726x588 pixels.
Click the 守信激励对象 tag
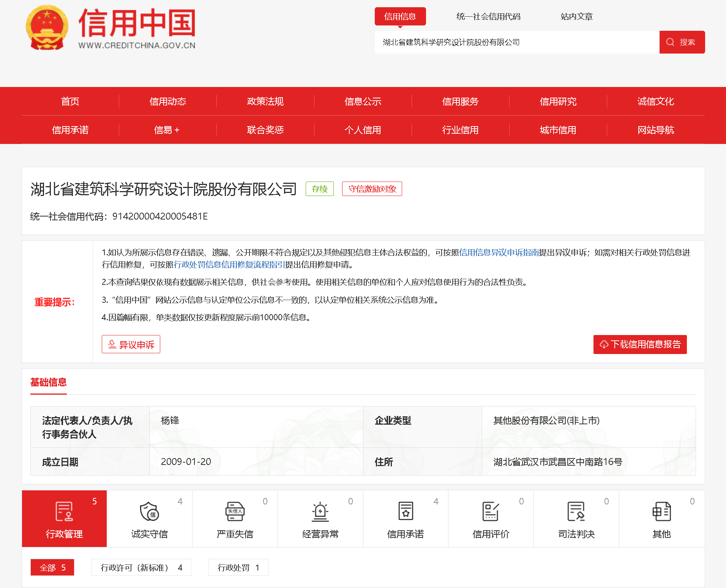[x=372, y=189]
